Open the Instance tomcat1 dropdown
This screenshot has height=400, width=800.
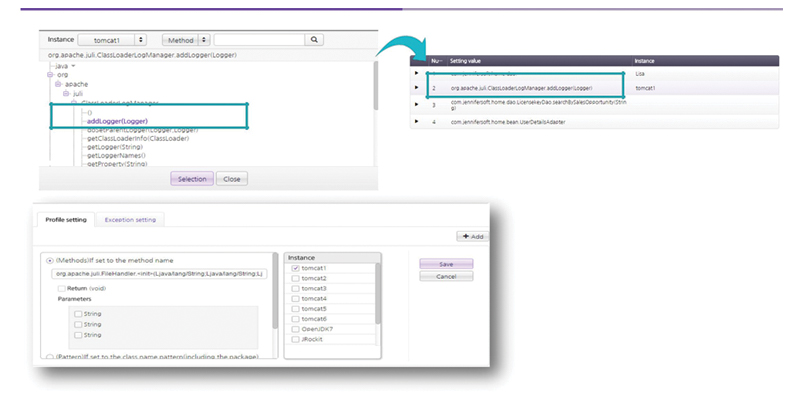point(112,40)
